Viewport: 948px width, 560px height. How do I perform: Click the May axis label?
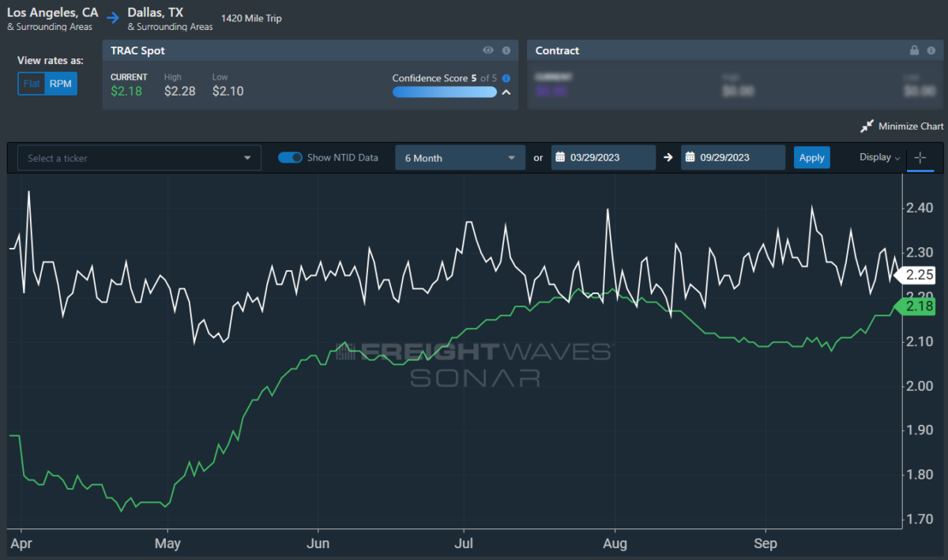point(167,544)
